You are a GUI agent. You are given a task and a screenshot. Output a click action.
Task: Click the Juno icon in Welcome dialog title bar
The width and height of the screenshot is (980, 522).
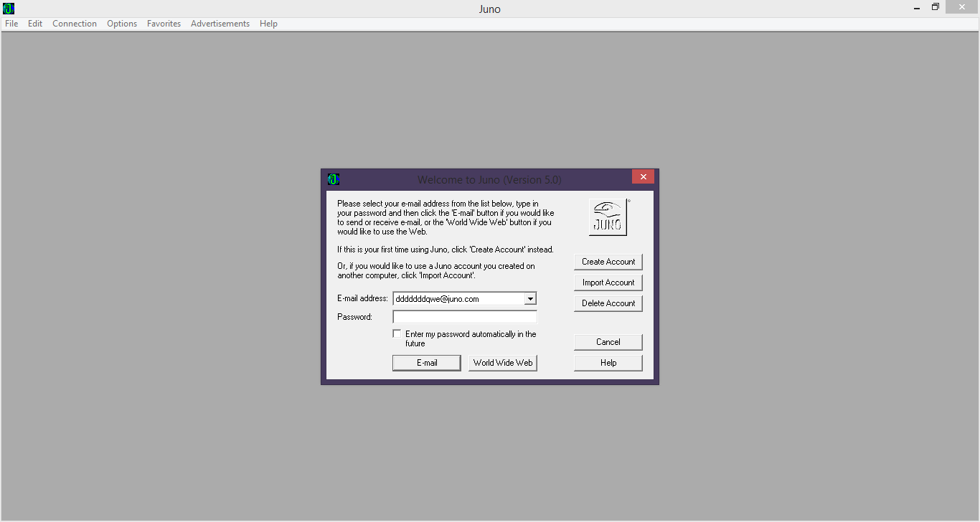click(334, 179)
